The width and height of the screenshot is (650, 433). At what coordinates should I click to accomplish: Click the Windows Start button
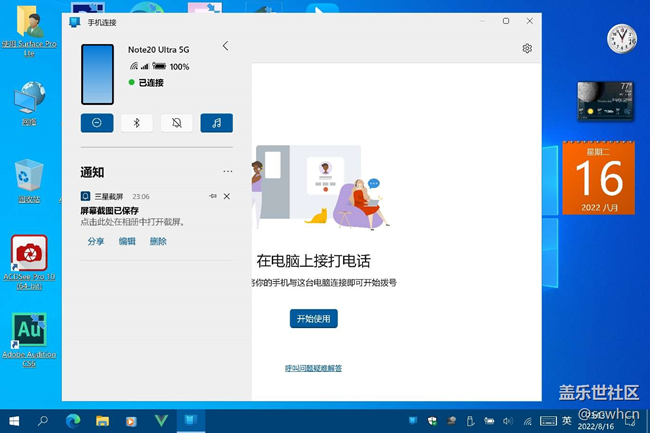[14, 420]
